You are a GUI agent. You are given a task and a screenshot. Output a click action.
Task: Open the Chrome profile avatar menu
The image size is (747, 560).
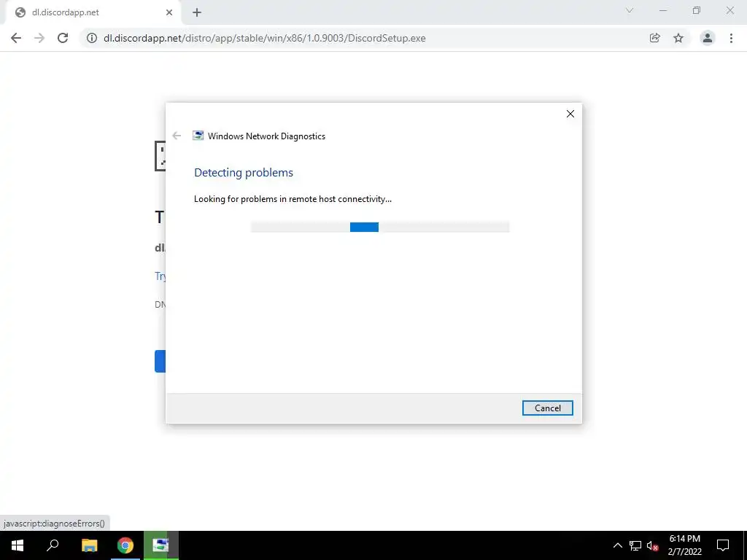pyautogui.click(x=708, y=38)
